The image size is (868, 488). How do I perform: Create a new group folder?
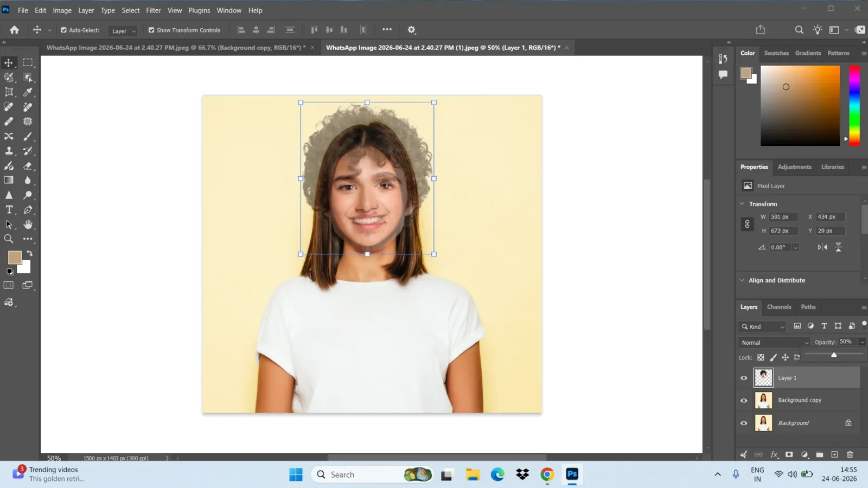pos(820,454)
